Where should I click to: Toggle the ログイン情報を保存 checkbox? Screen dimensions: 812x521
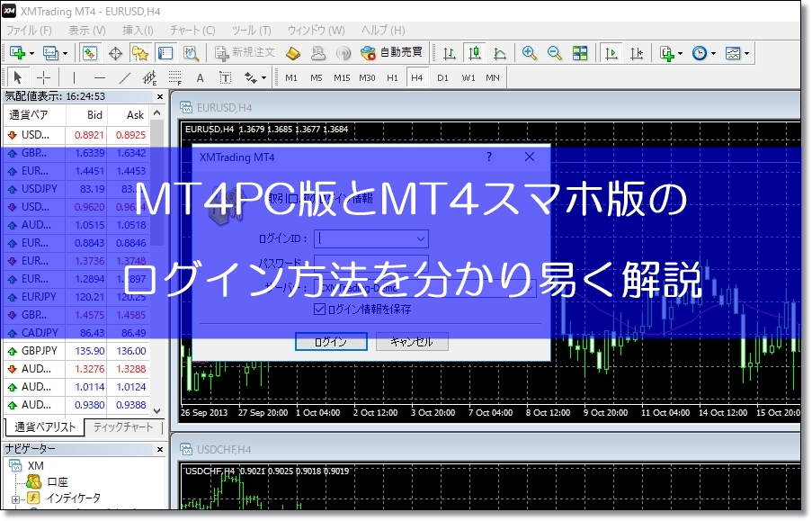click(x=319, y=310)
